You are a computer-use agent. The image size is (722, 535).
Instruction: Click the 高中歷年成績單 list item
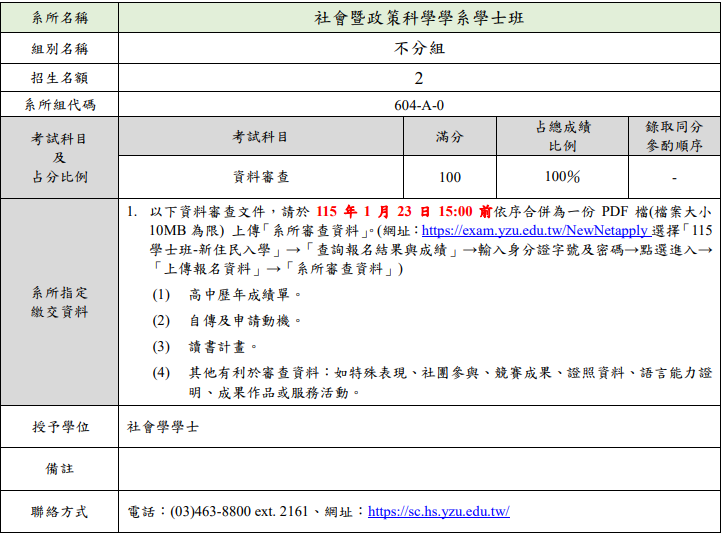point(245,295)
